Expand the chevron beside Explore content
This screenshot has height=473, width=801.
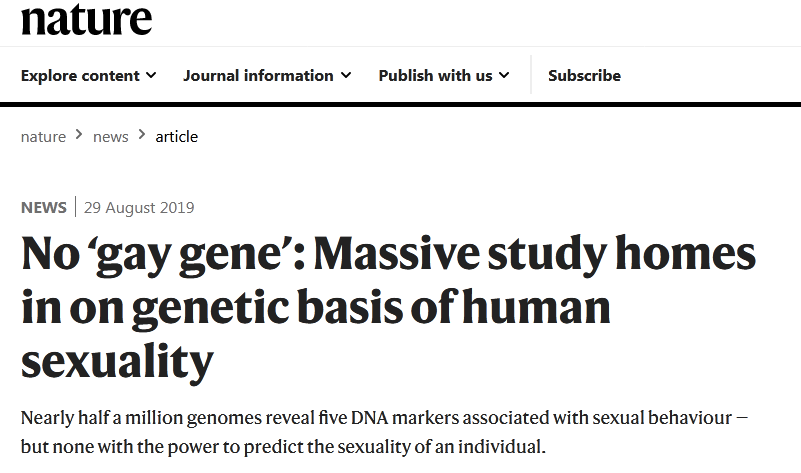tap(151, 75)
